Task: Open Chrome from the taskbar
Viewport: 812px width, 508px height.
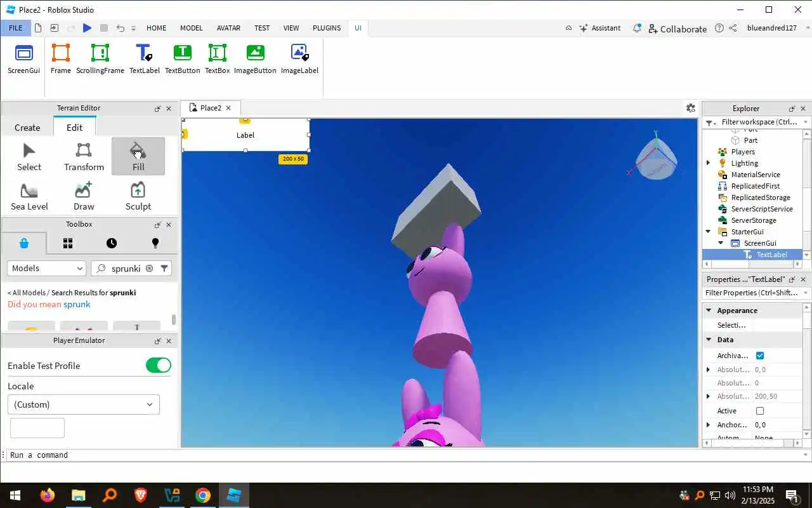Action: tap(203, 495)
